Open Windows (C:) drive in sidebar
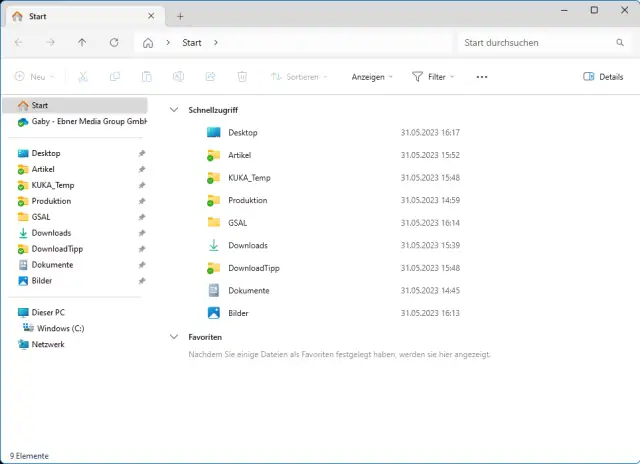The height and width of the screenshot is (464, 640). [x=60, y=328]
